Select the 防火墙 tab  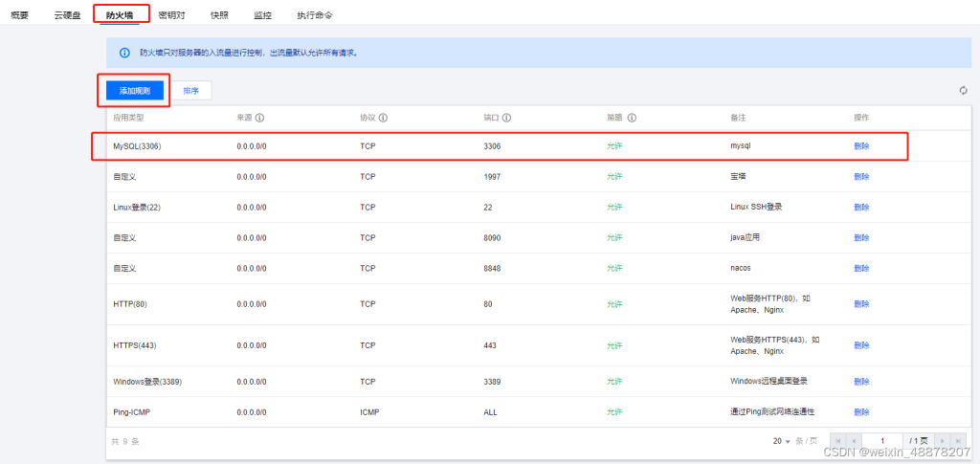coord(120,15)
